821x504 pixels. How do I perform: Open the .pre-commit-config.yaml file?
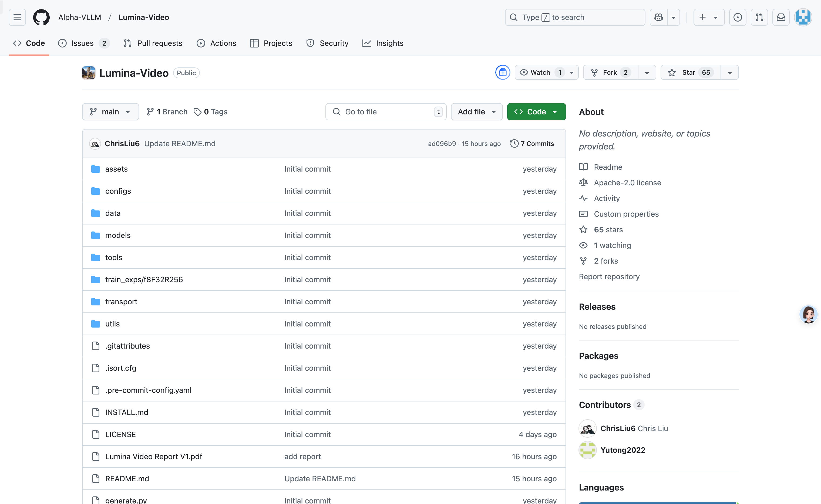(x=148, y=390)
